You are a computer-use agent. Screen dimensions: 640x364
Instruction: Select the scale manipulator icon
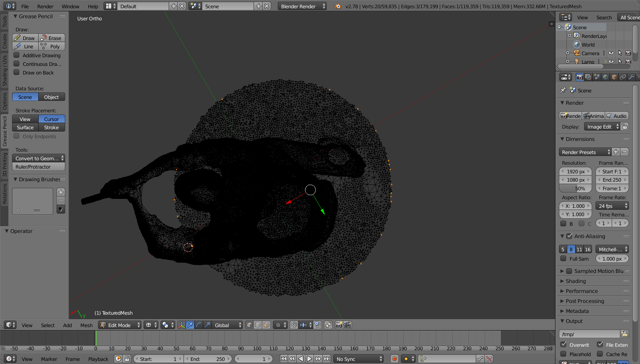tap(207, 325)
